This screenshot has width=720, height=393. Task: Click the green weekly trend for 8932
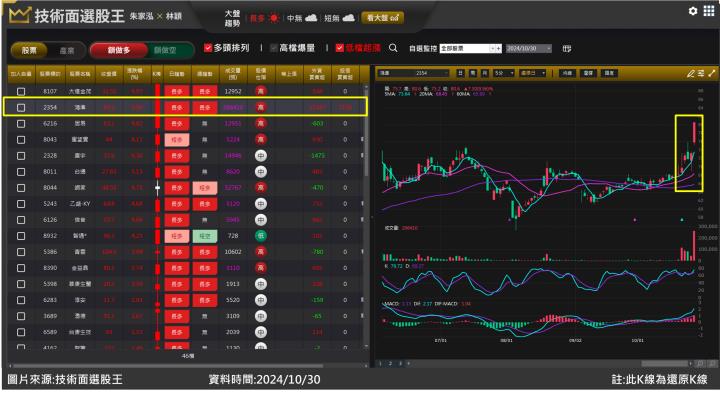tap(205, 236)
